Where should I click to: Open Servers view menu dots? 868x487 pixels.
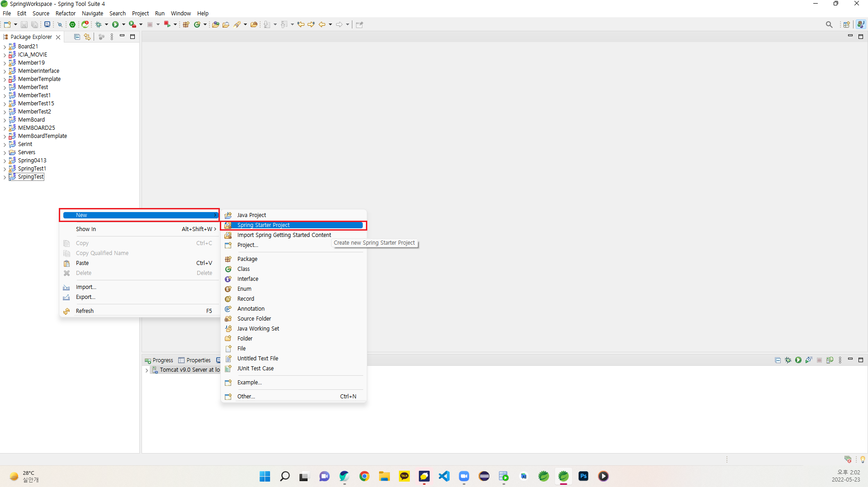tap(840, 360)
